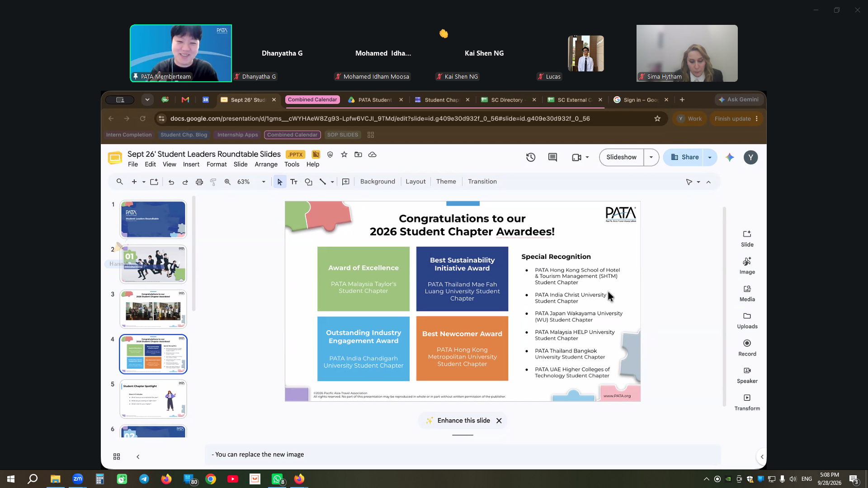The width and height of the screenshot is (868, 488).
Task: Expand the right side panel chevron
Action: (762, 457)
